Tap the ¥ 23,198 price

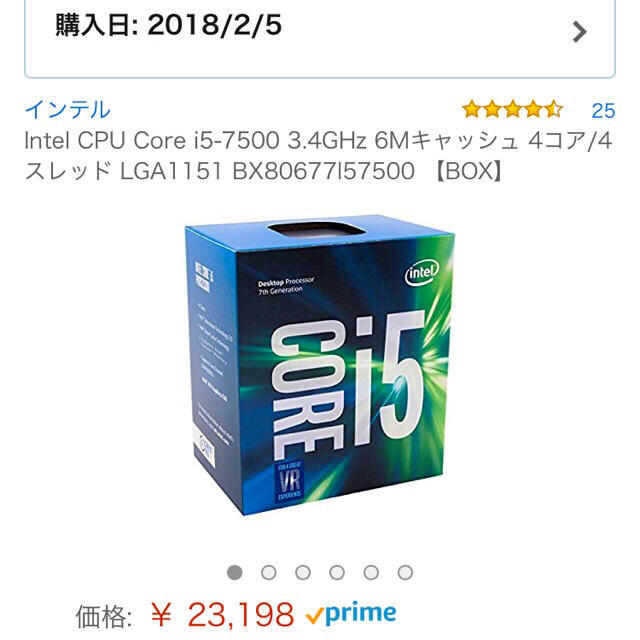tap(222, 614)
